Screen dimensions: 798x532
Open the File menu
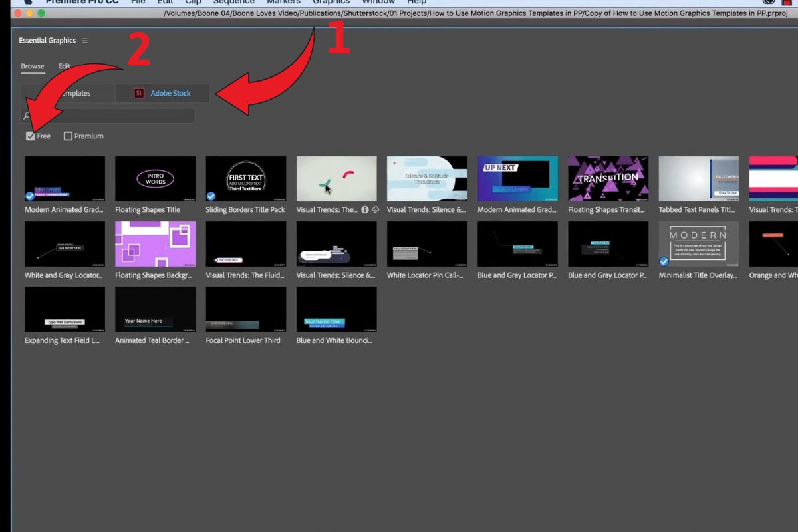(138, 2)
